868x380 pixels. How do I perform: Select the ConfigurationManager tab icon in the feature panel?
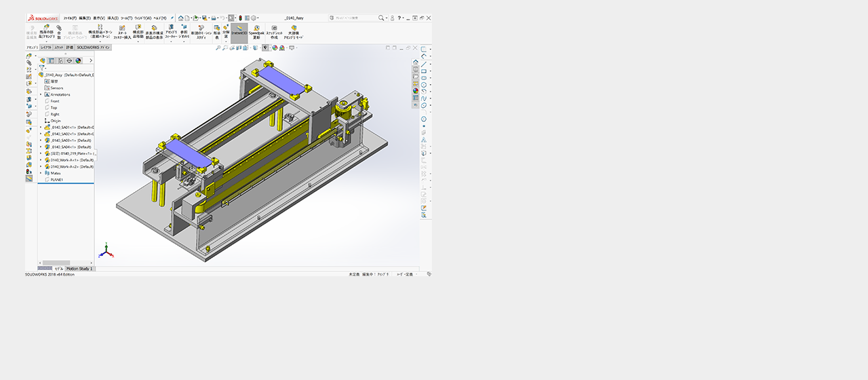click(x=60, y=60)
